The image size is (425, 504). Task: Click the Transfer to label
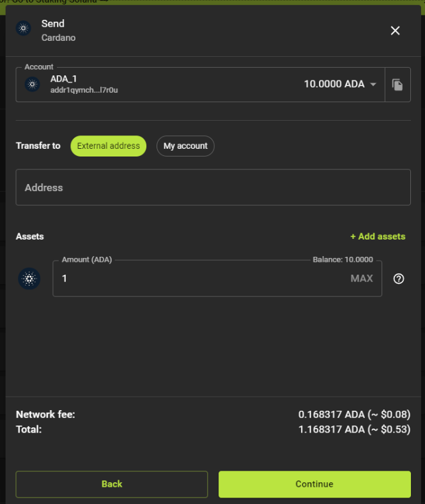[38, 146]
